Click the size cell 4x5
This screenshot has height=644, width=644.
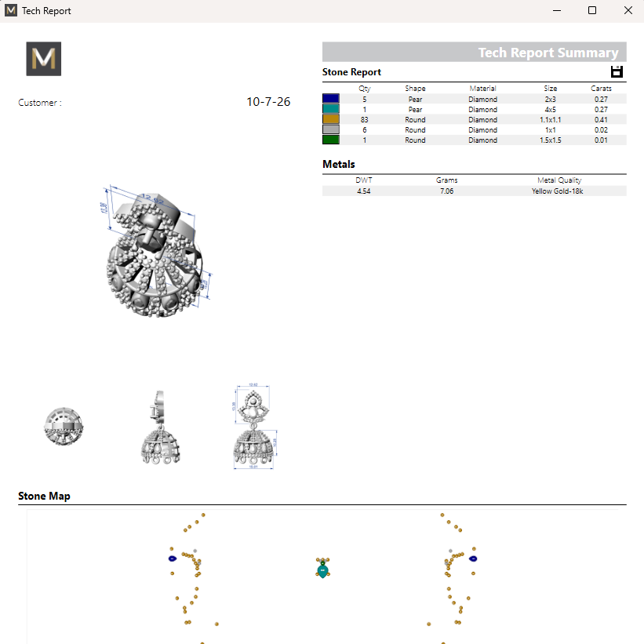click(x=551, y=109)
